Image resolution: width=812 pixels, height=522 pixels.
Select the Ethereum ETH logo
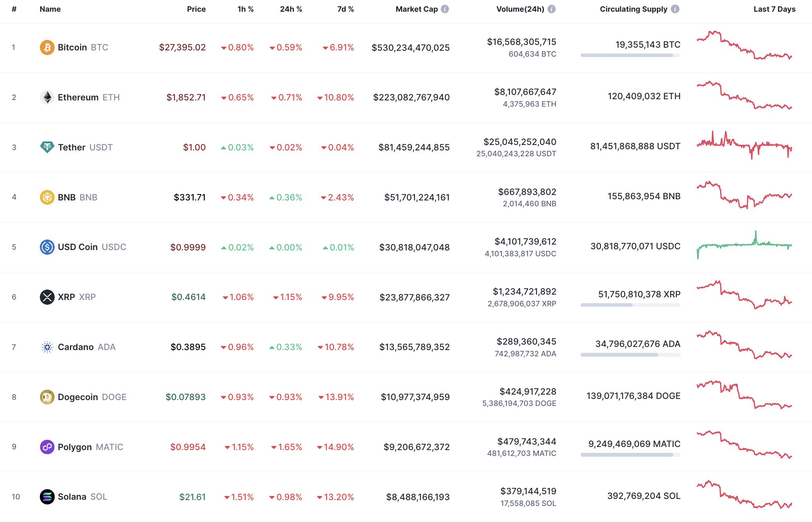[47, 97]
